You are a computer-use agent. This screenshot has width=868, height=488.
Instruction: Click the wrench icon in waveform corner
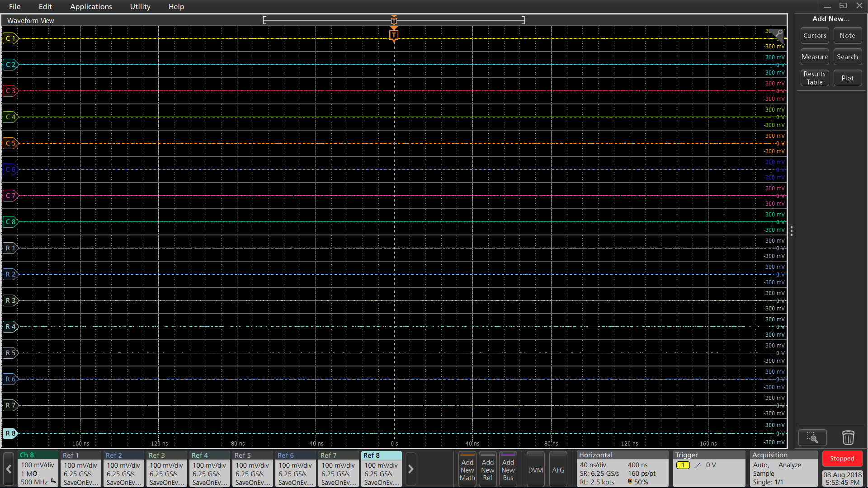point(778,33)
